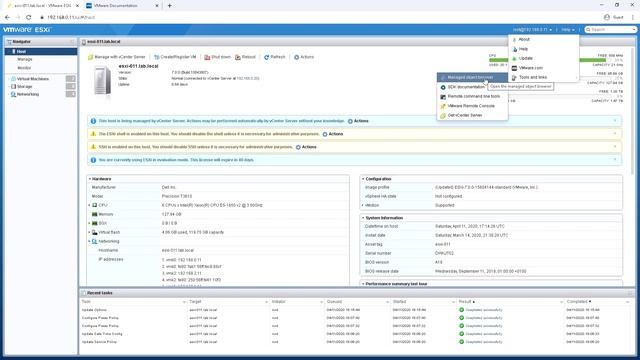This screenshot has height=360, width=640.
Task: Click the 'Update Service Policy' task row
Action: click(355, 342)
